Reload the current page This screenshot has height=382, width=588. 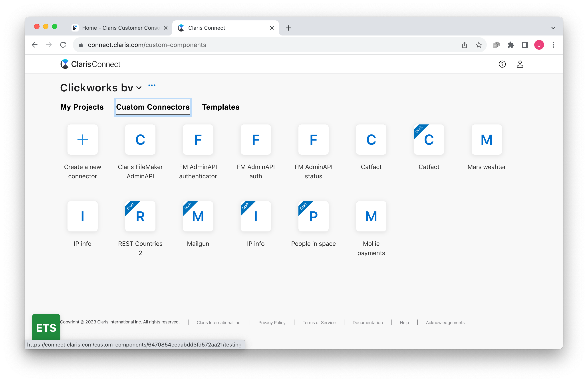pos(63,45)
